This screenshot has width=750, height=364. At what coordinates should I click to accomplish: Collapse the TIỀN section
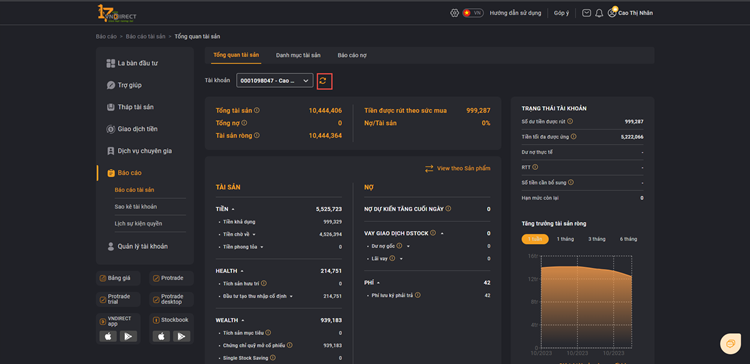point(233,210)
